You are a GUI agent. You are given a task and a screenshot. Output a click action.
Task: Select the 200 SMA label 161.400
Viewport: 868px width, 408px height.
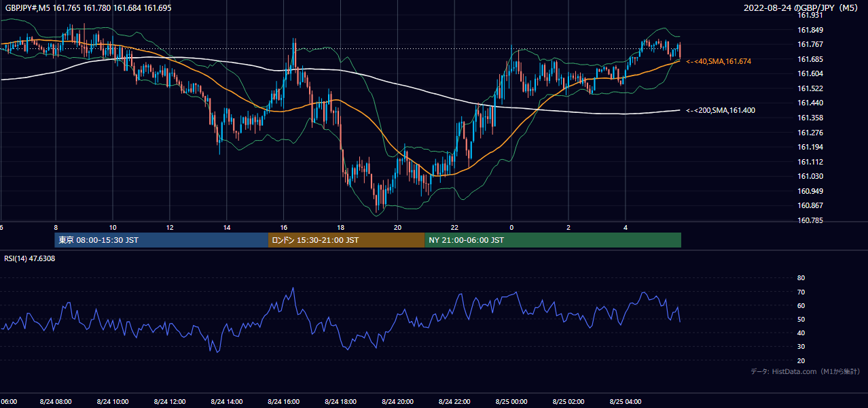(721, 110)
